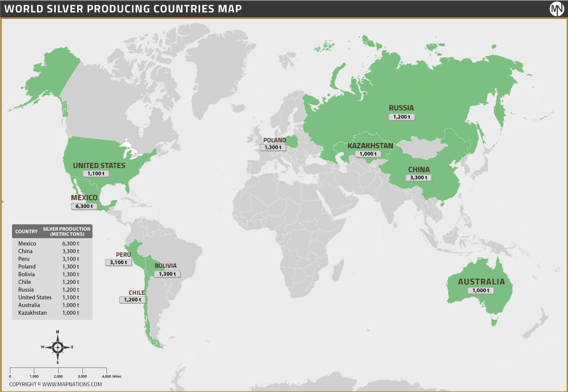Click the World Silver Producing Countries title
This screenshot has width=568, height=392.
tap(123, 9)
